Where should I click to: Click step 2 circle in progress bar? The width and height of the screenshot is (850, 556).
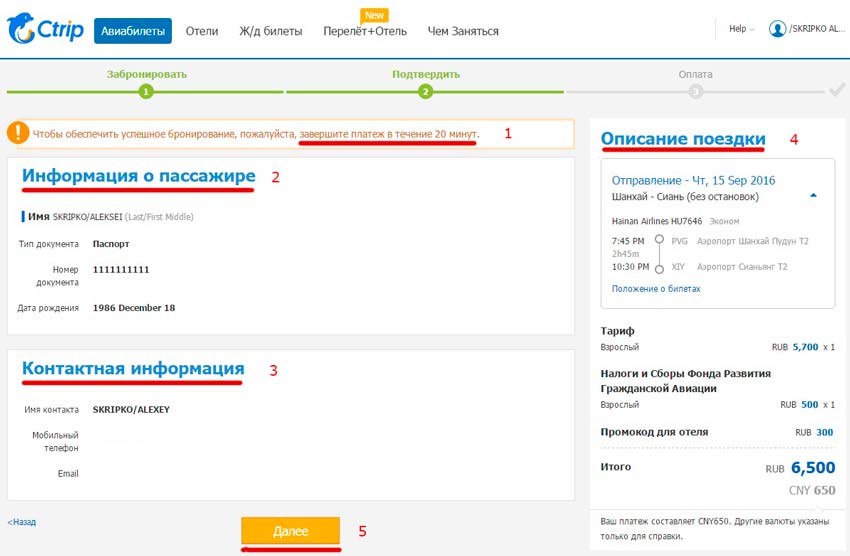coord(426,92)
